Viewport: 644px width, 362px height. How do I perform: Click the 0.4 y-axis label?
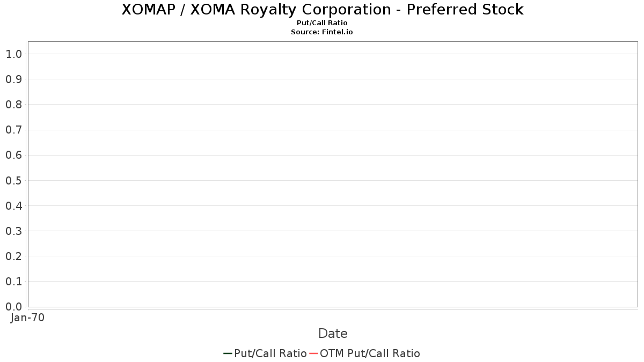click(x=13, y=206)
